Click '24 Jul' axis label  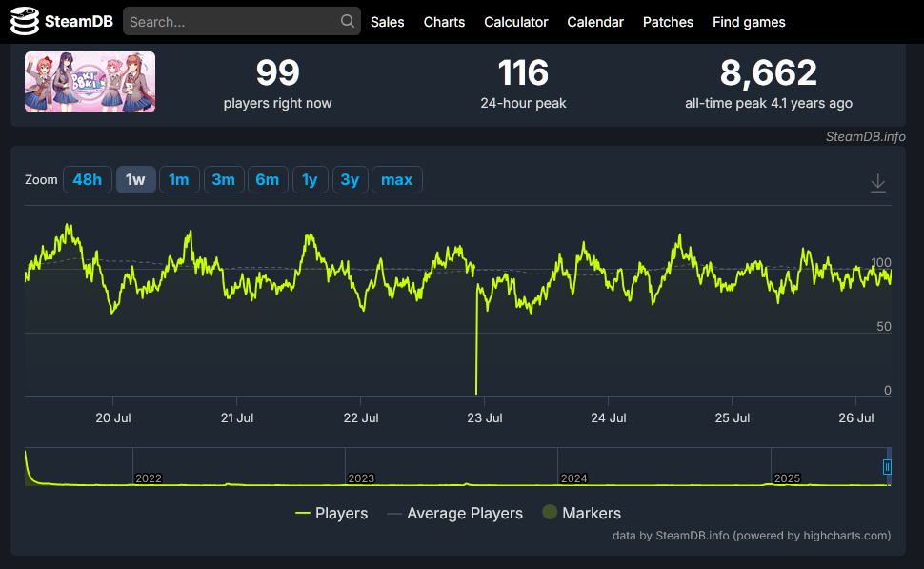tap(608, 418)
